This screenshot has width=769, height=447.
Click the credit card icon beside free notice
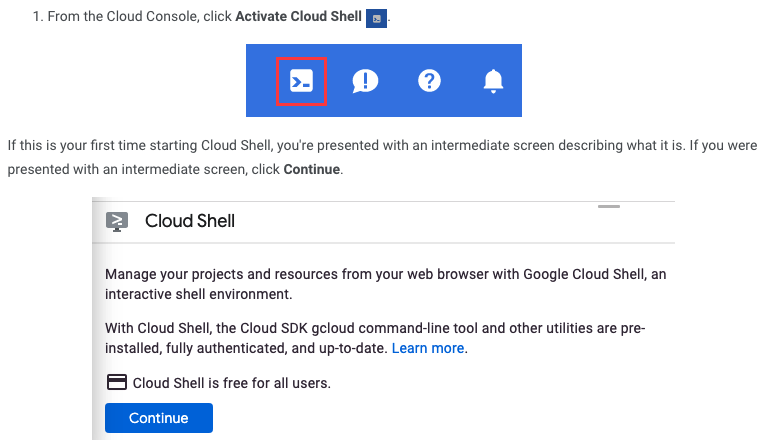(x=117, y=382)
